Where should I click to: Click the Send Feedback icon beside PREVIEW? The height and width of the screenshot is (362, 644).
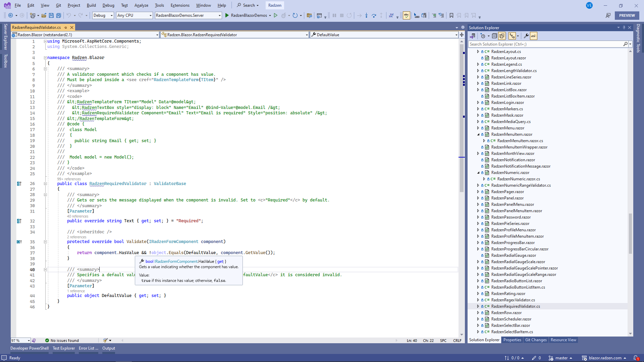[x=608, y=15]
